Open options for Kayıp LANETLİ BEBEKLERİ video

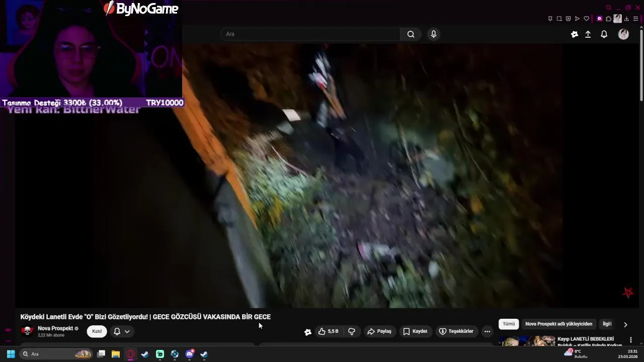pyautogui.click(x=631, y=340)
